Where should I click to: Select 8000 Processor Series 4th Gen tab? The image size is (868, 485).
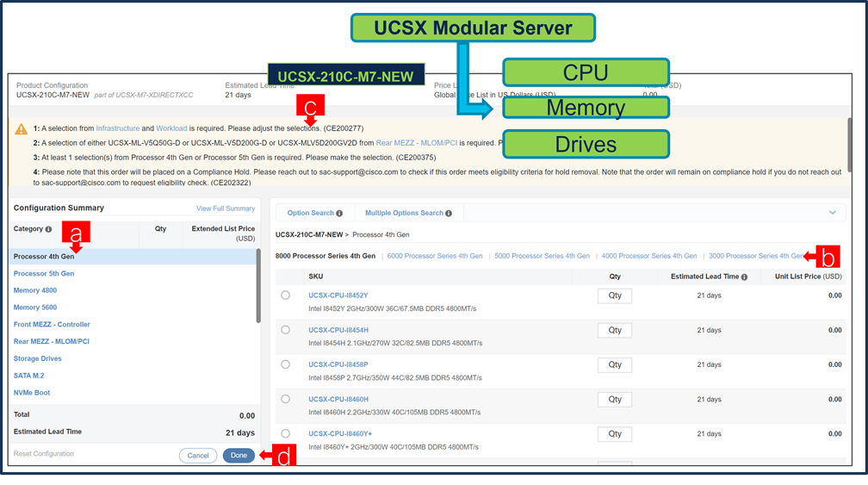pyautogui.click(x=325, y=256)
